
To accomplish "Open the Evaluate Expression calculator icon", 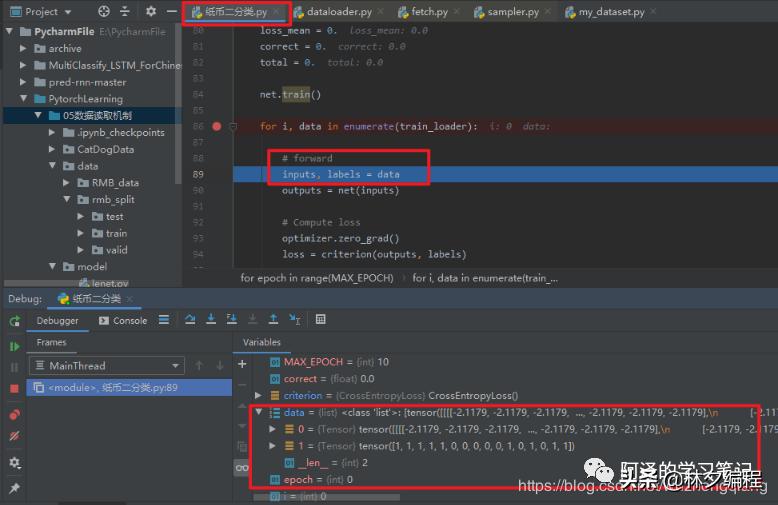I will [320, 320].
